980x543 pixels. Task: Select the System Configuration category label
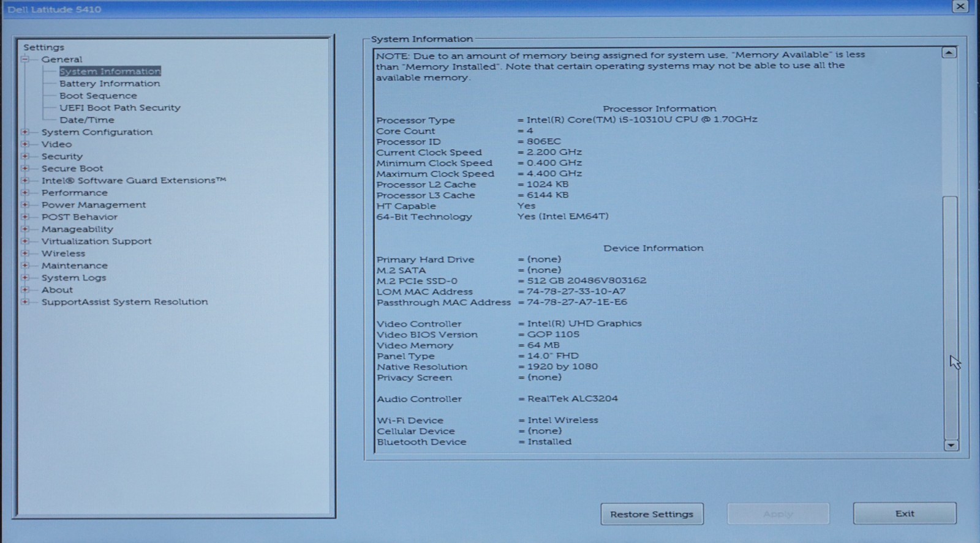tap(97, 132)
